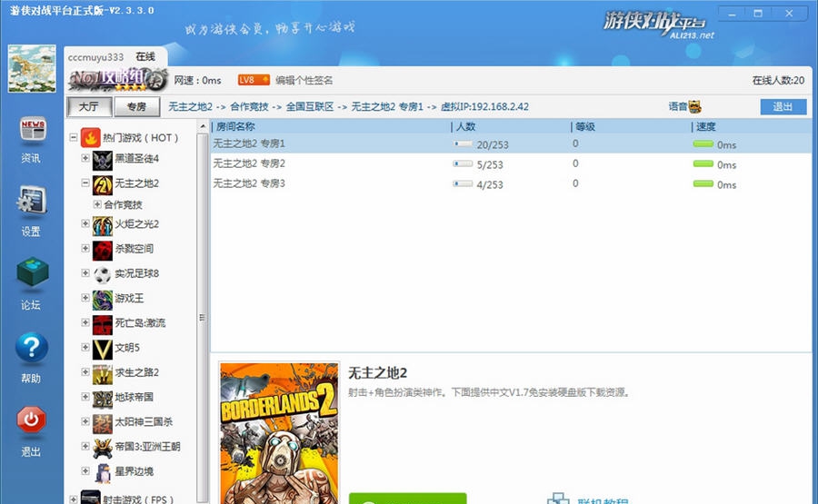This screenshot has height=504, width=818.
Task: Expand the 合作竞技 sub-node
Action: tap(97, 204)
